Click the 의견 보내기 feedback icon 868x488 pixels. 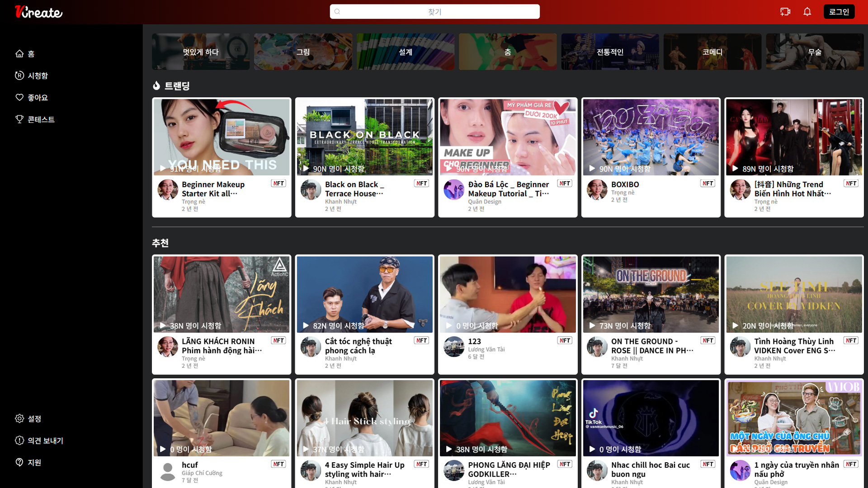[x=19, y=440]
